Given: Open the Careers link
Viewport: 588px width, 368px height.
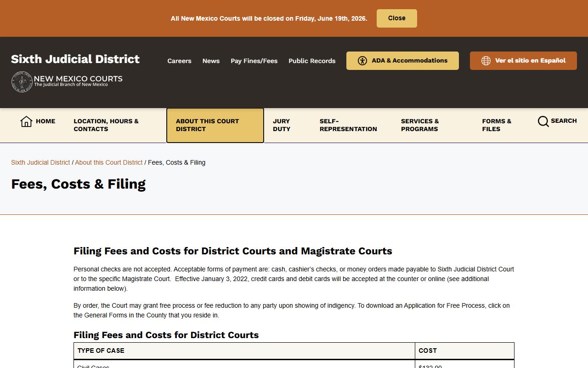Looking at the screenshot, I should pyautogui.click(x=179, y=61).
